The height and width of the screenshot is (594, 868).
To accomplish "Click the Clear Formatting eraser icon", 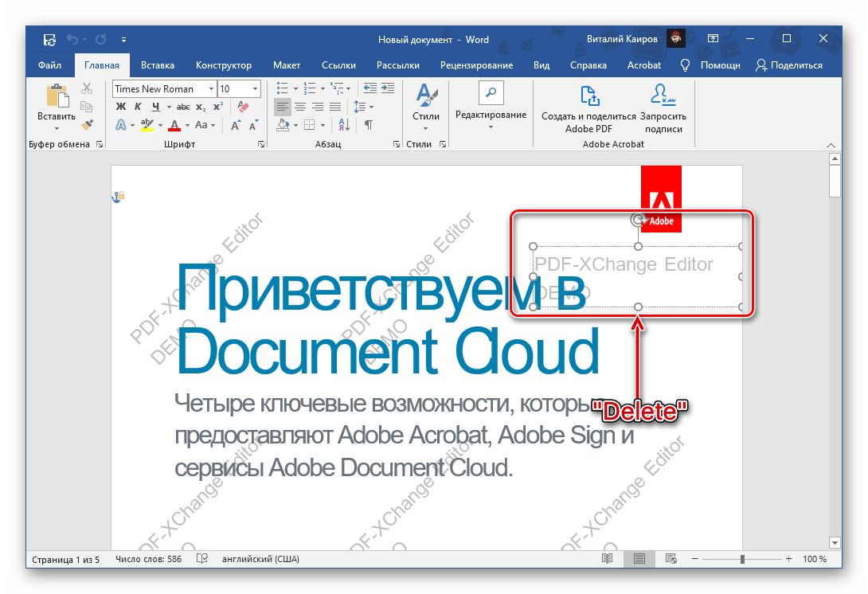I will [x=242, y=106].
